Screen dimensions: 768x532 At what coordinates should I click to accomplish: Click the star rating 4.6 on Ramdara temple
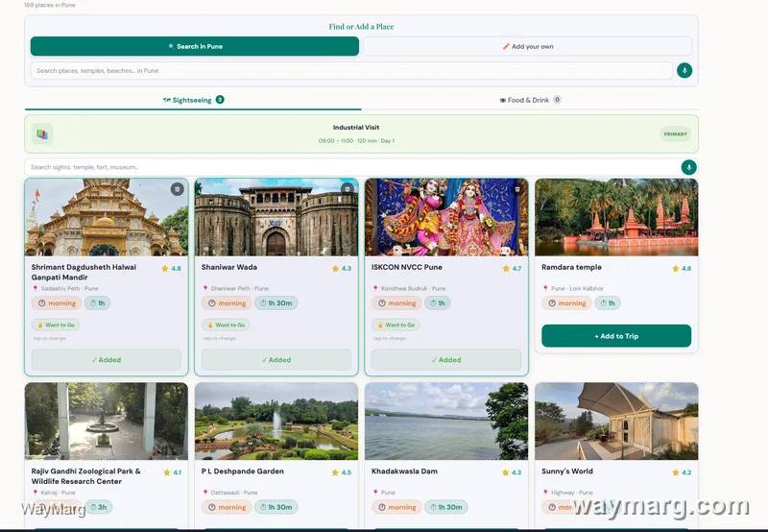pyautogui.click(x=682, y=269)
